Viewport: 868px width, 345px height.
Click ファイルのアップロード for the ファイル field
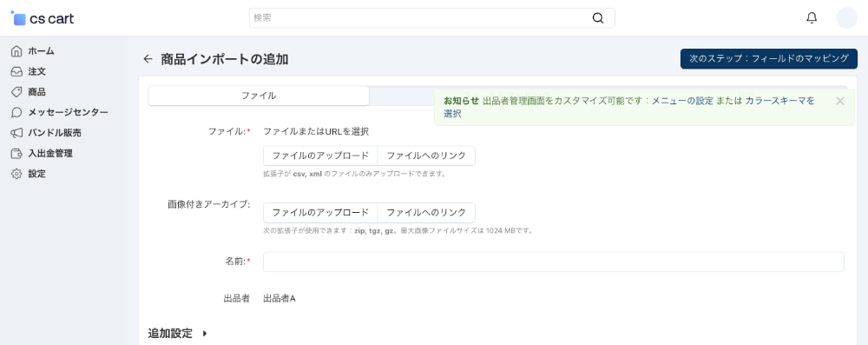[x=320, y=156]
